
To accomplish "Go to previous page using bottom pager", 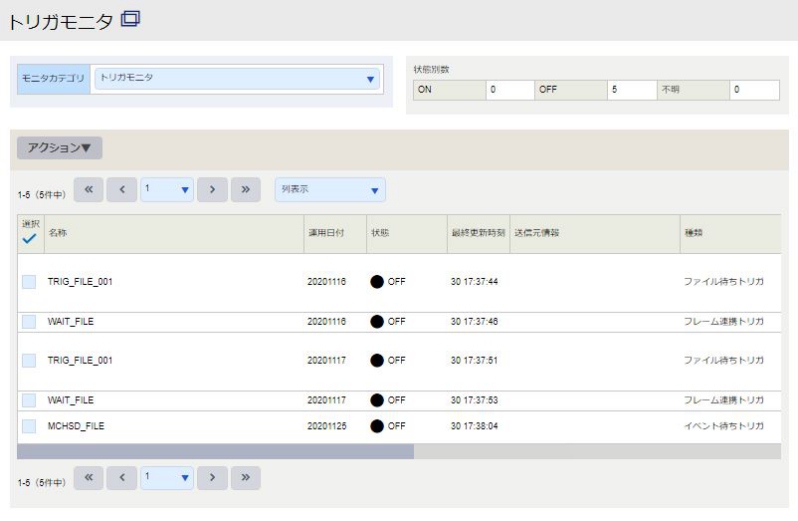I will point(122,478).
